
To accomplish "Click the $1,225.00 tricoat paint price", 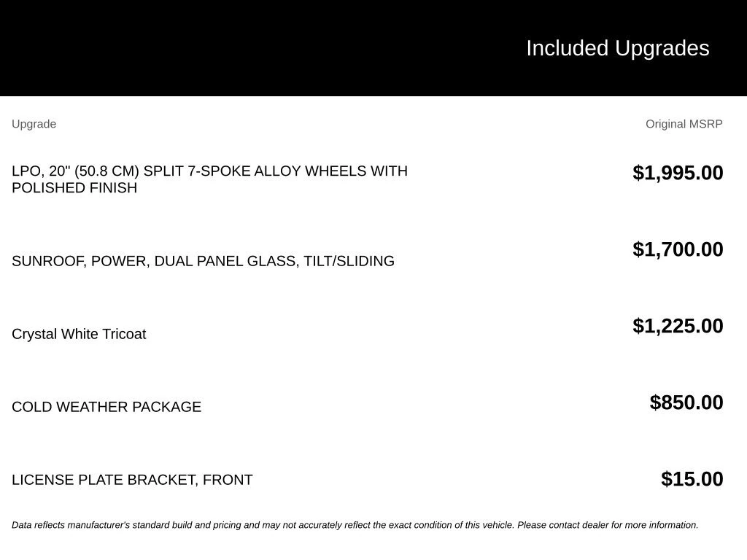I will pos(678,326).
